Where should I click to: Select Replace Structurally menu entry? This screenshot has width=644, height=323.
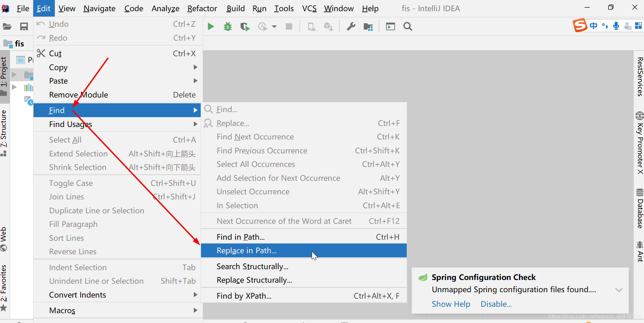tap(304, 280)
